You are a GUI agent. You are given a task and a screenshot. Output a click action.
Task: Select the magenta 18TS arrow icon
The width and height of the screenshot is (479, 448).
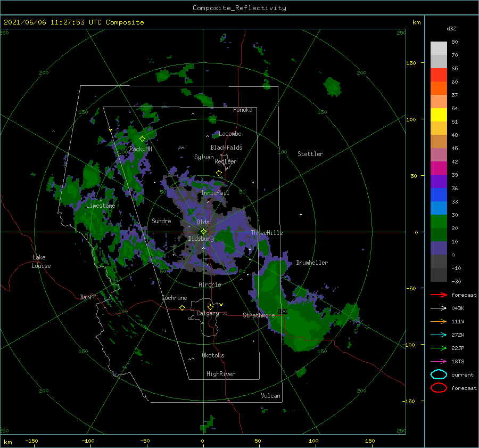tap(439, 362)
